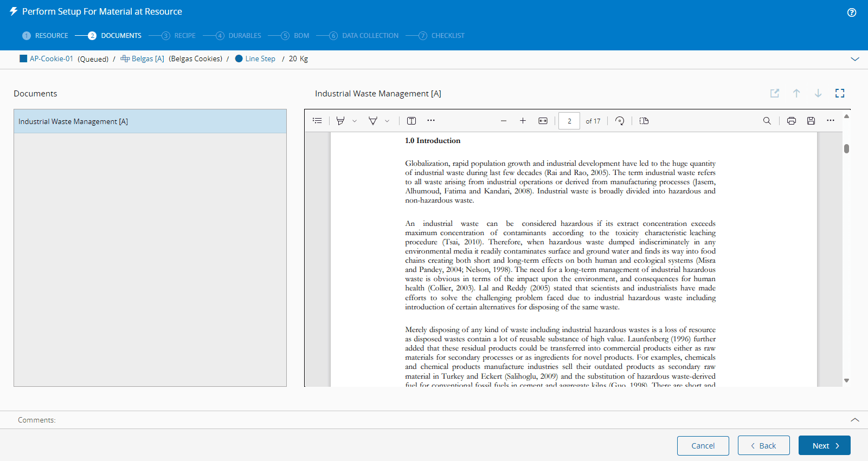Click the PDF page number field
868x461 pixels.
click(x=569, y=121)
